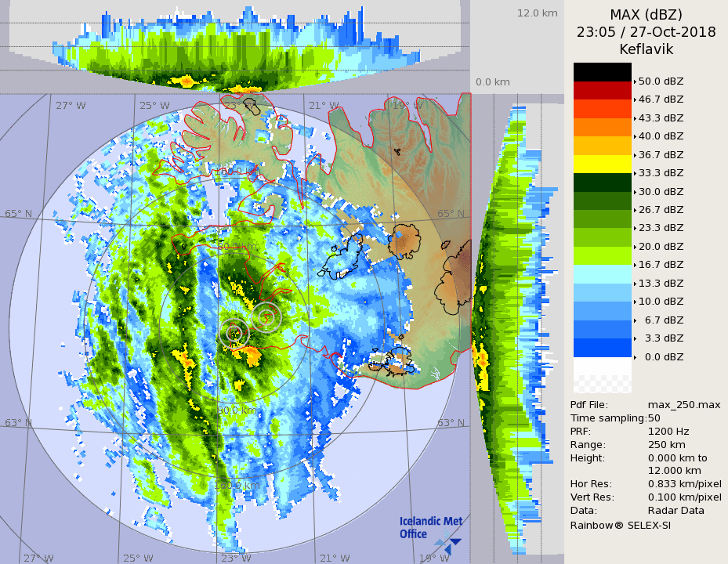Click the Keflavik station name

pos(646,49)
